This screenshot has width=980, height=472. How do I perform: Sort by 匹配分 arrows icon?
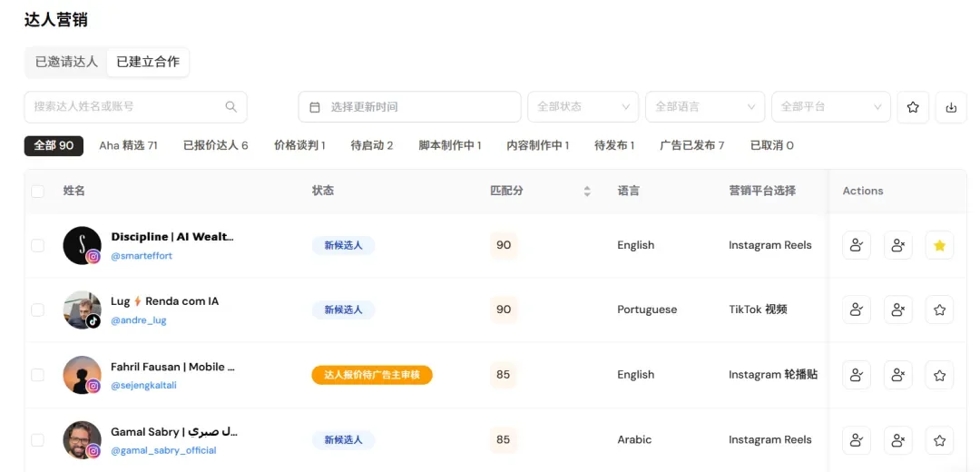pos(587,192)
